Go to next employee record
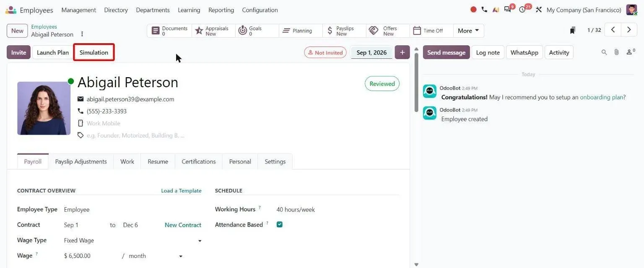The image size is (644, 268). pyautogui.click(x=628, y=30)
